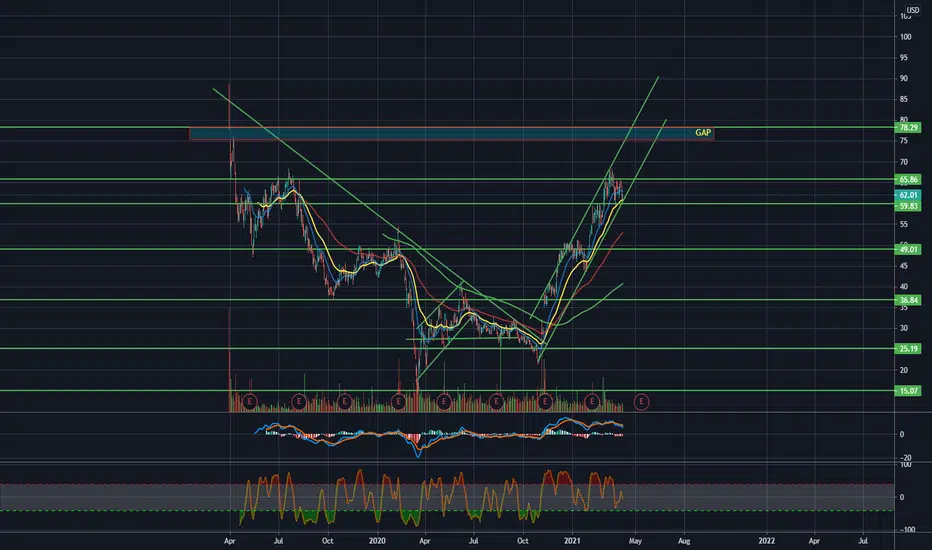
Task: Select the 59.83 horizontal line price label
Action: 908,206
